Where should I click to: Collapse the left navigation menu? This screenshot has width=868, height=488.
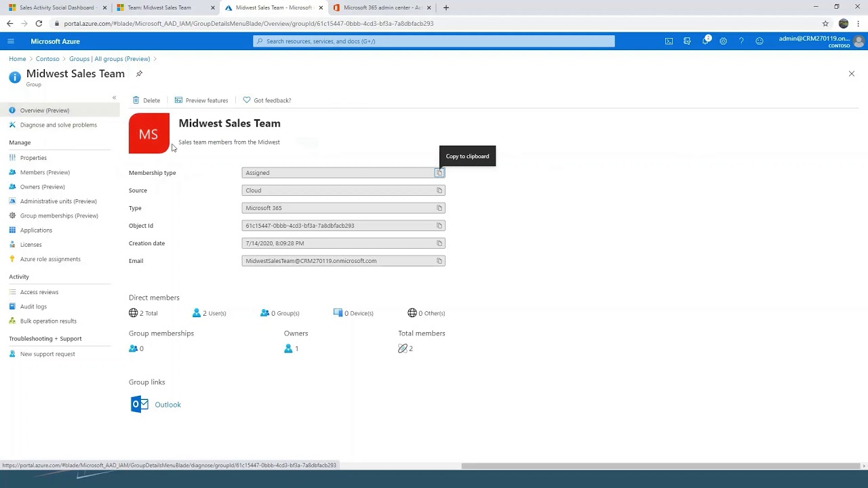click(114, 98)
